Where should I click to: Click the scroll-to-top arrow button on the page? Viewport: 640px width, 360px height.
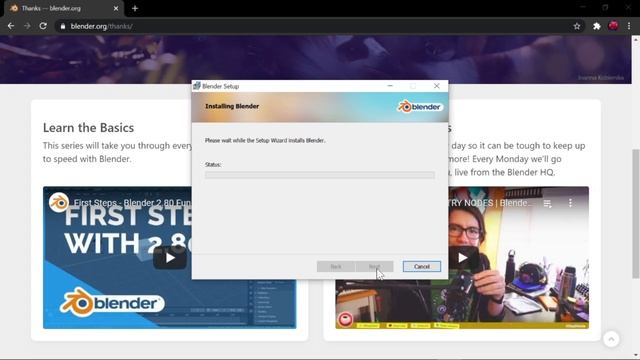point(611,339)
